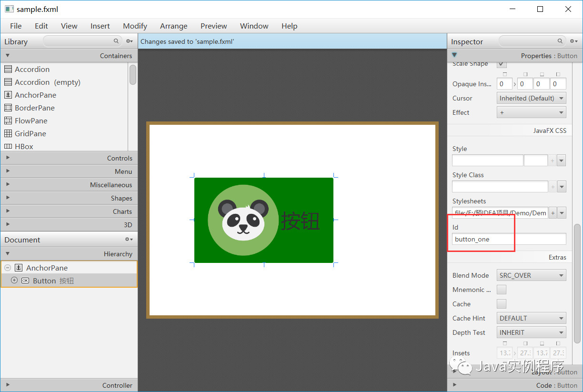This screenshot has width=583, height=392.
Task: Open the Document panel gear menu
Action: [128, 240]
